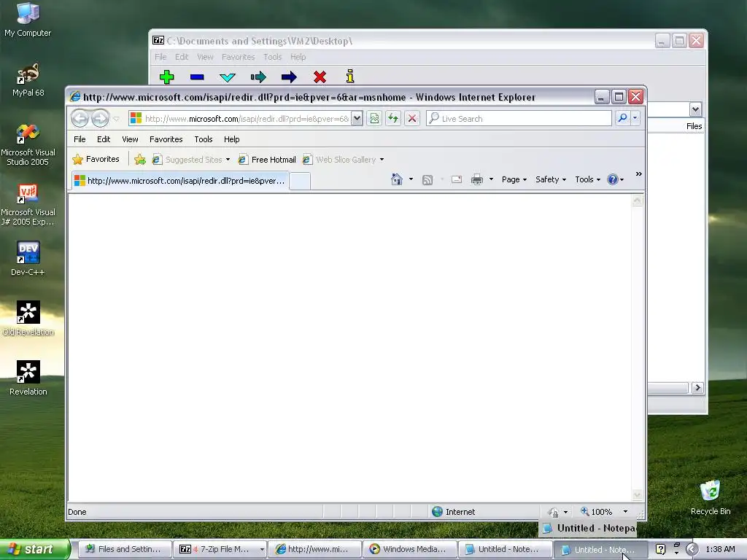Select the Microsoft Visual Studio 2005 icon
747x560 pixels.
(x=28, y=145)
